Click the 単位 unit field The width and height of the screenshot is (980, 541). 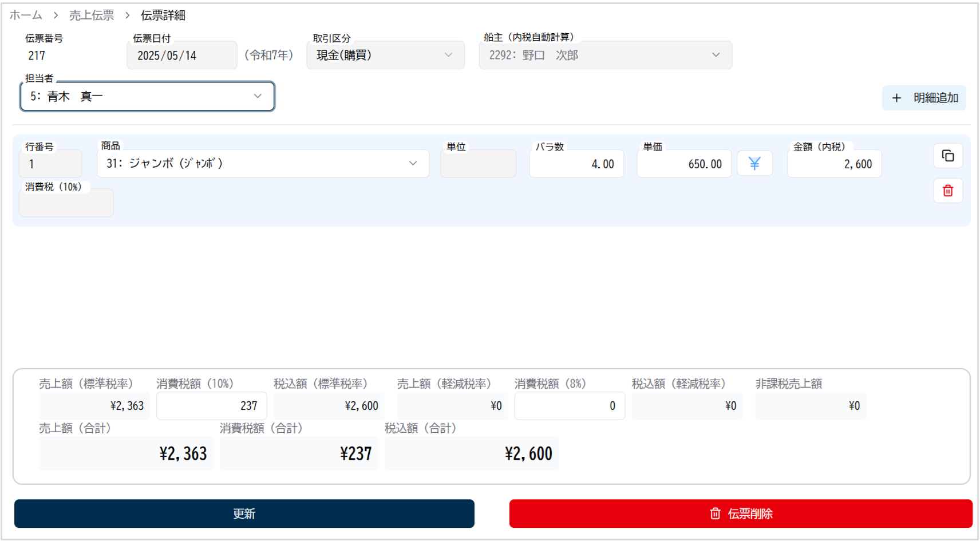pyautogui.click(x=477, y=164)
